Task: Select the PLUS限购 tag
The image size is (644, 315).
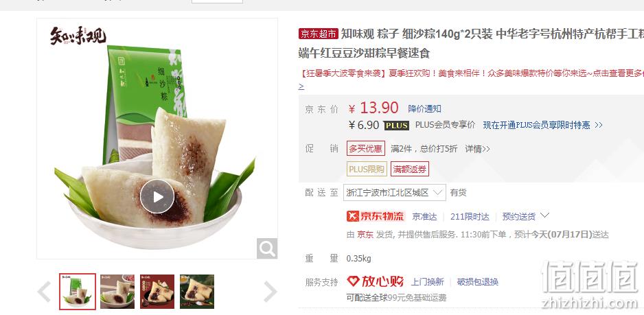Action: tap(367, 169)
